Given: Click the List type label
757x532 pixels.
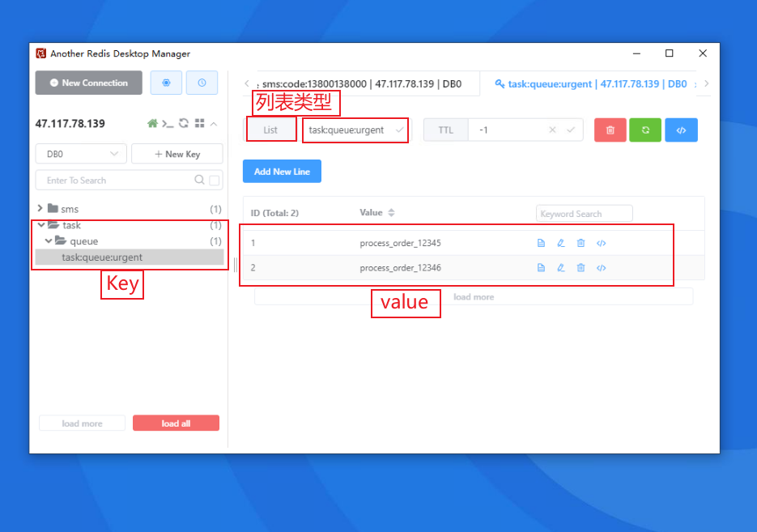Looking at the screenshot, I should [270, 130].
